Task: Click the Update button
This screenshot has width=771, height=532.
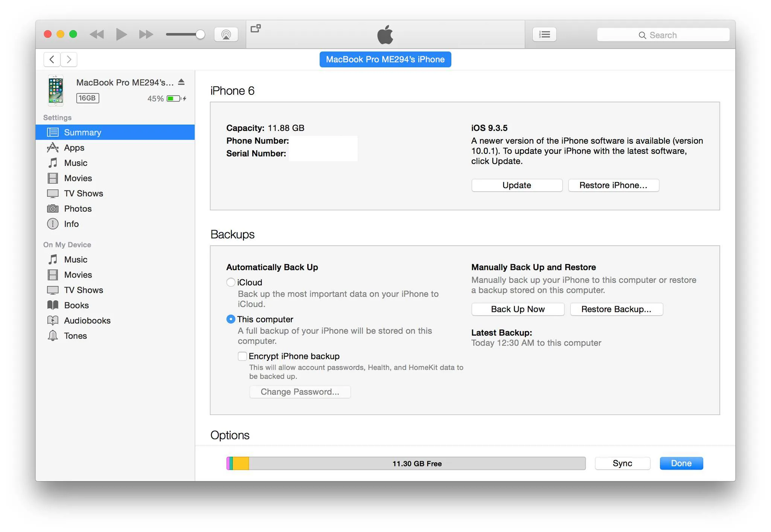Action: pos(517,185)
